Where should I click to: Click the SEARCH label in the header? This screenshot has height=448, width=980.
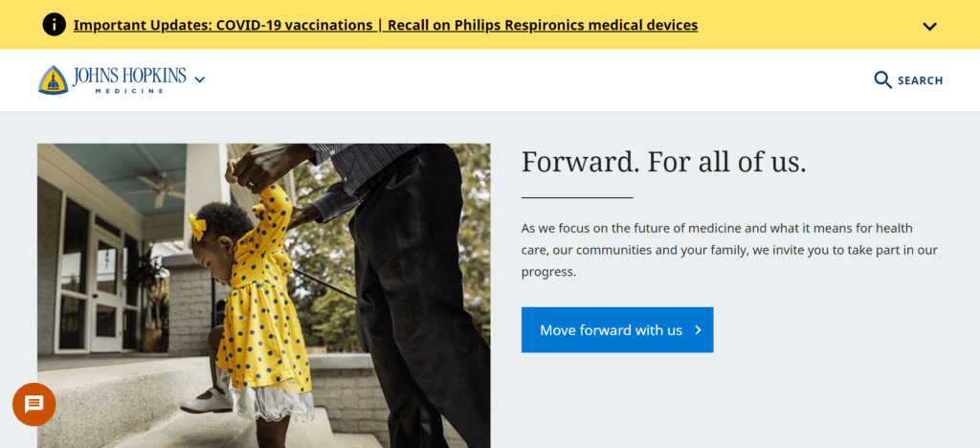(x=920, y=80)
